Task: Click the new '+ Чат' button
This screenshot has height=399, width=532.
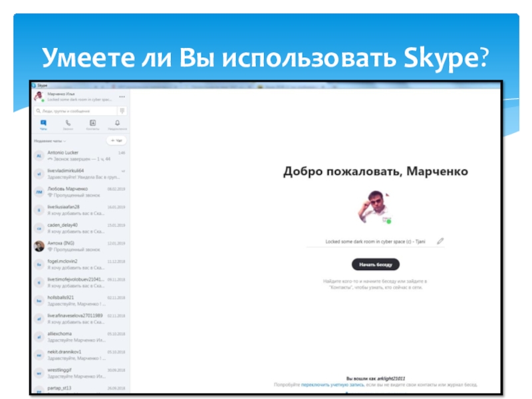Action: pyautogui.click(x=116, y=140)
